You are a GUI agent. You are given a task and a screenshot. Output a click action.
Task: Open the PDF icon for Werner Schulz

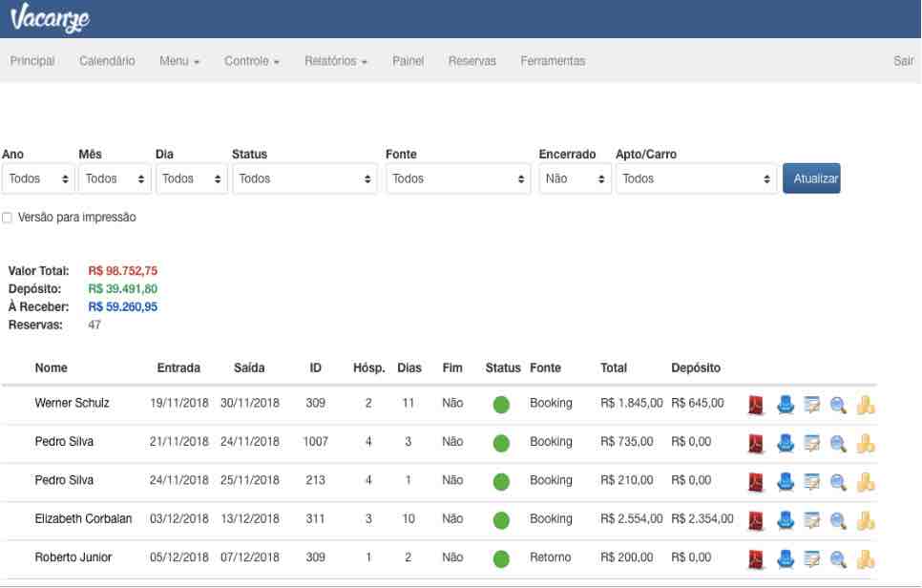click(x=756, y=405)
